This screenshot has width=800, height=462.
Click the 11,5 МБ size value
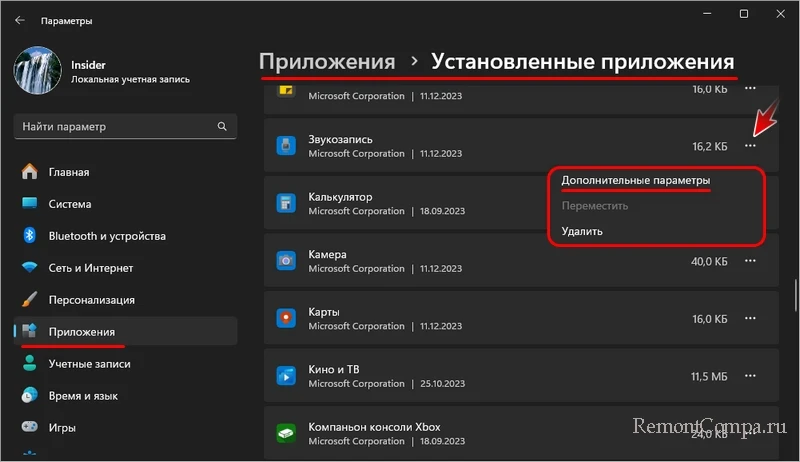point(709,377)
